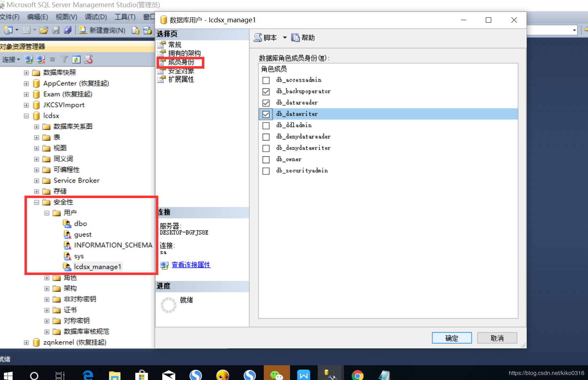This screenshot has height=380, width=588.
Task: Open the toolbar combo box behind the dialog
Action: [x=574, y=30]
